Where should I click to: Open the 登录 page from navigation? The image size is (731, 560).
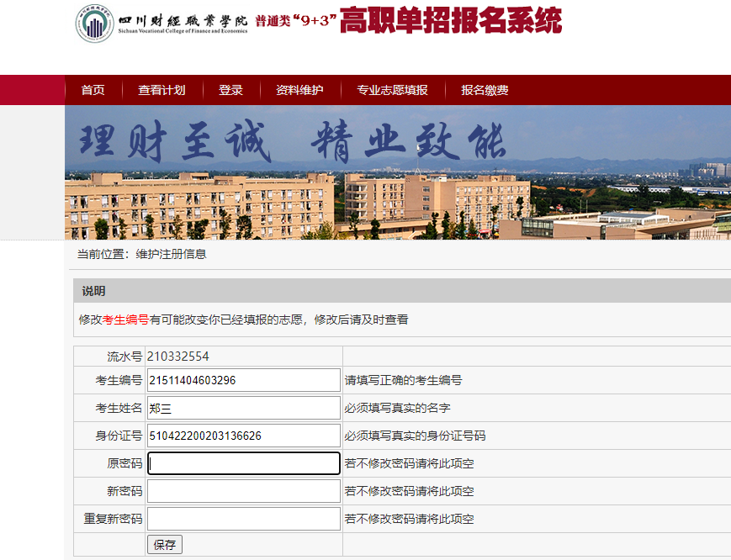pos(230,91)
